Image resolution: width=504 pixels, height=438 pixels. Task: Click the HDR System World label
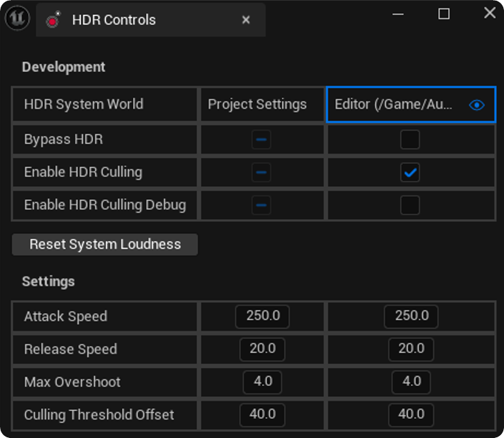pyautogui.click(x=84, y=104)
